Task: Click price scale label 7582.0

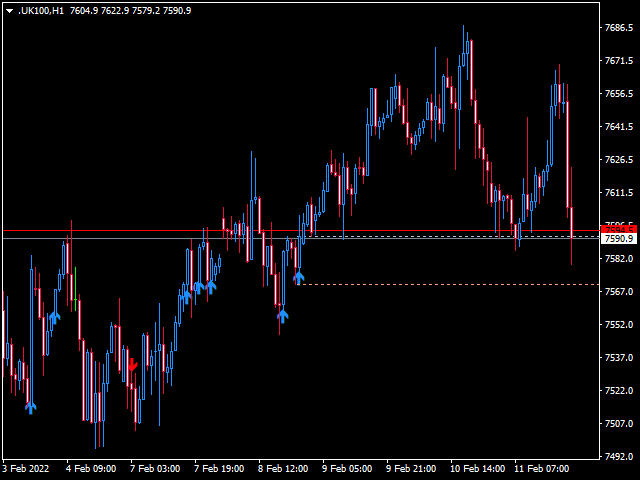Action: point(619,259)
